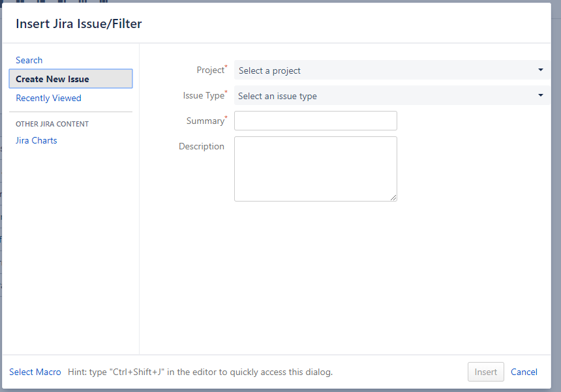Image resolution: width=561 pixels, height=392 pixels.
Task: Click the Project dropdown arrow
Action: pos(541,70)
